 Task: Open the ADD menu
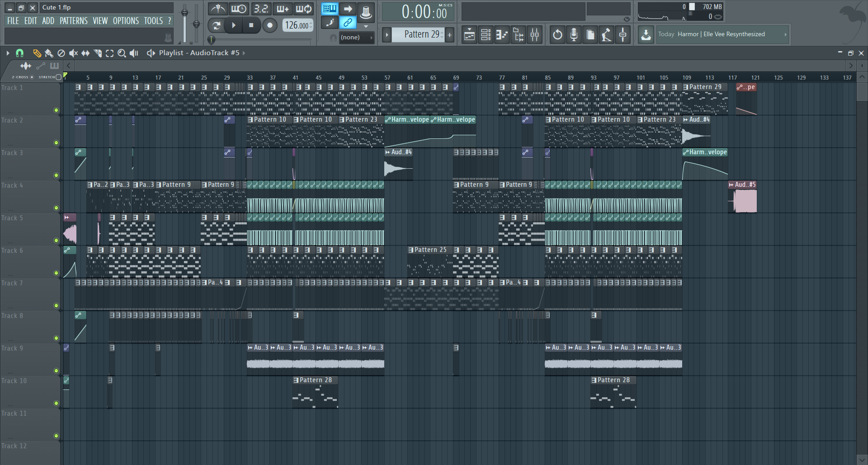(48, 21)
